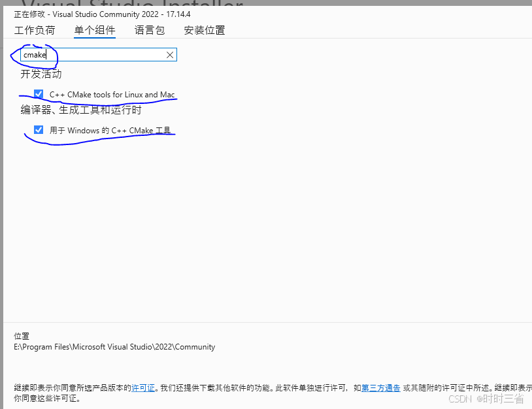Go to the 安装位置 tab

click(205, 30)
